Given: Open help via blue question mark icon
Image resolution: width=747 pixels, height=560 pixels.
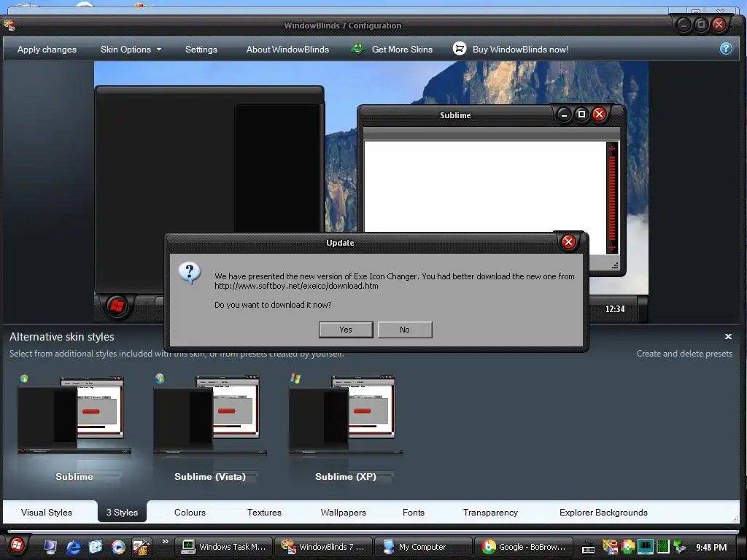Looking at the screenshot, I should click(x=726, y=49).
